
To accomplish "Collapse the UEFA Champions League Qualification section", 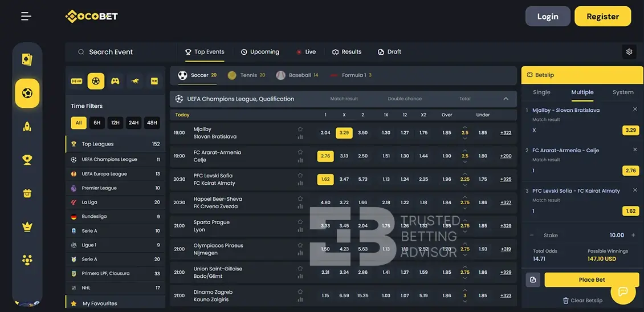I will pyautogui.click(x=506, y=99).
